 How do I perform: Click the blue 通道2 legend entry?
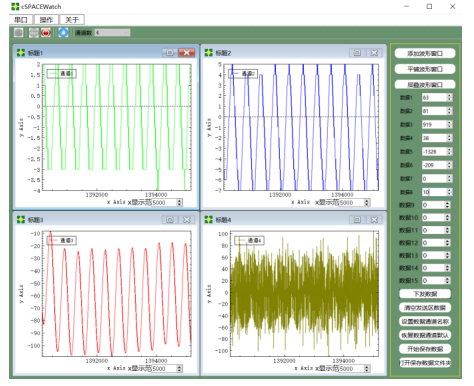(x=243, y=73)
